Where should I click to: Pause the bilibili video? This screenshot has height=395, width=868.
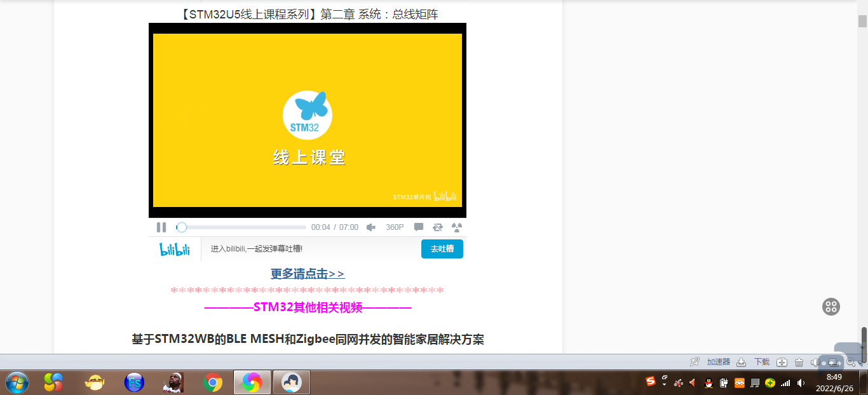161,227
